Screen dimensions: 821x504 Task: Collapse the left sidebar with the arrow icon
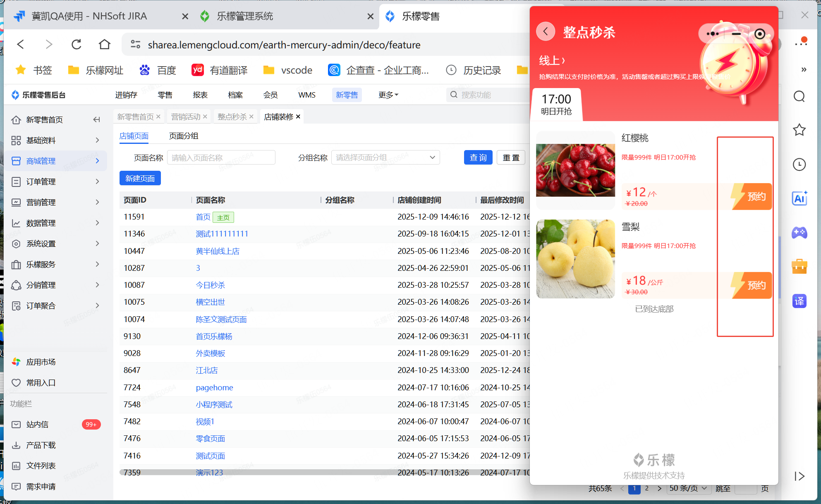pyautogui.click(x=96, y=119)
